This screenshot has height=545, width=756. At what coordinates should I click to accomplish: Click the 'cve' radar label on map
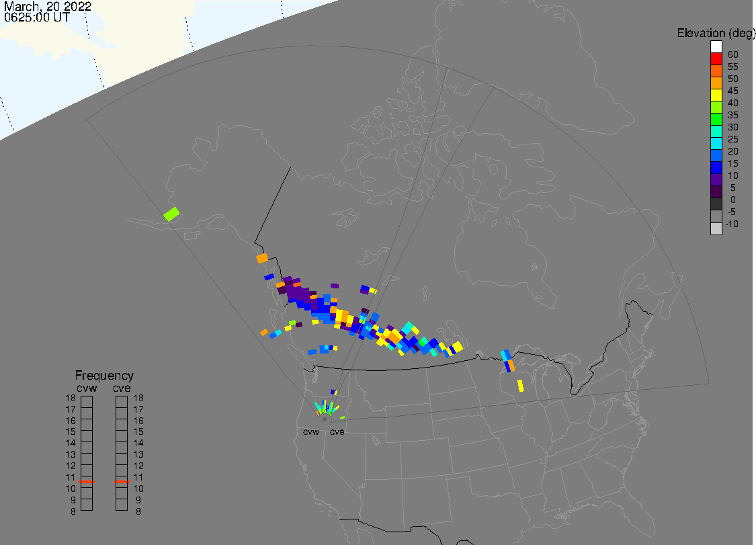(337, 431)
